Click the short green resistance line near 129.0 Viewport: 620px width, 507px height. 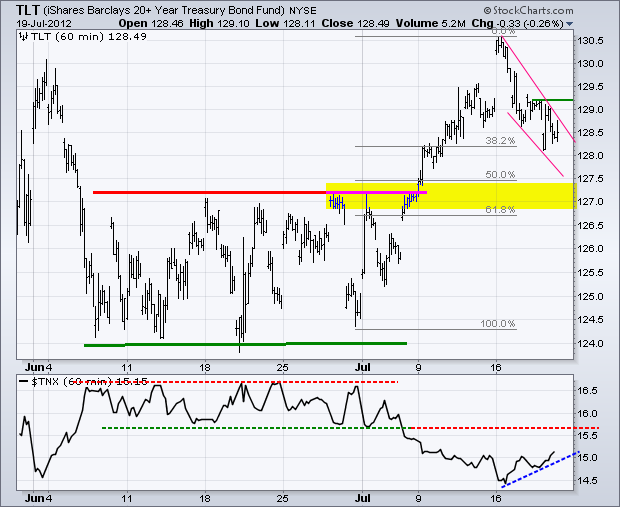tap(553, 100)
